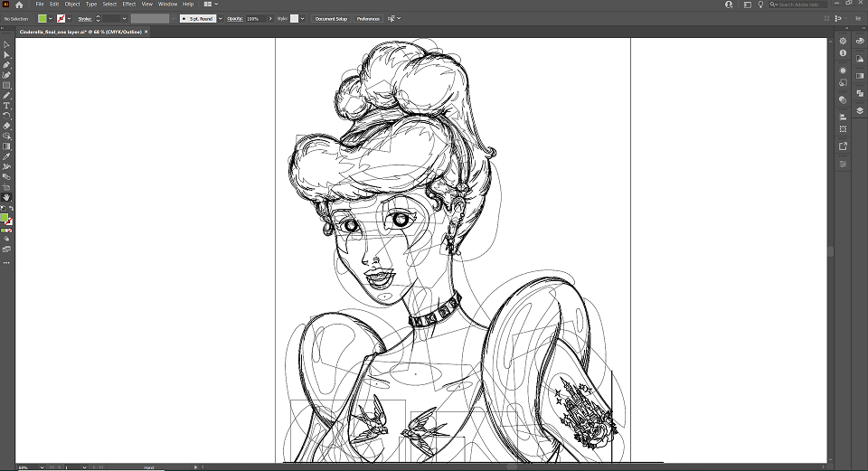Open the Edit Toolbar three-dots button

[x=6, y=263]
